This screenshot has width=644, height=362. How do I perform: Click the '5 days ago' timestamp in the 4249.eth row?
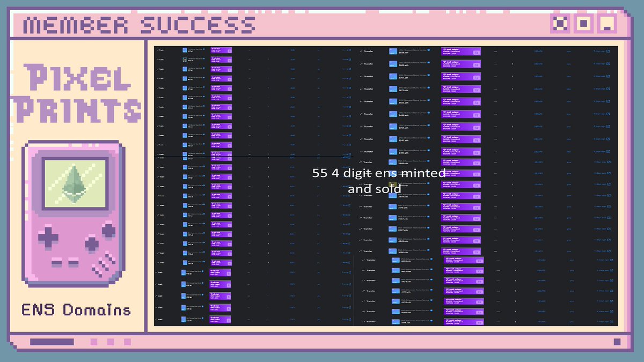click(599, 240)
